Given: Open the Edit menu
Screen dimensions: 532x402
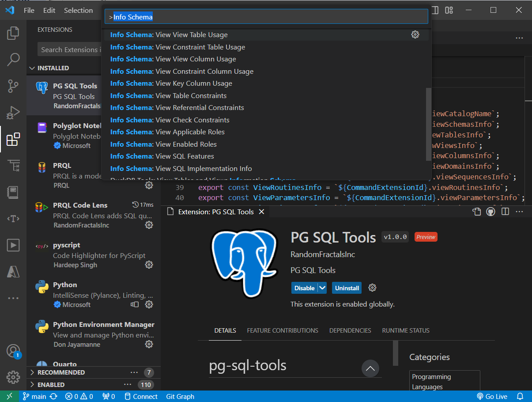Looking at the screenshot, I should (49, 10).
